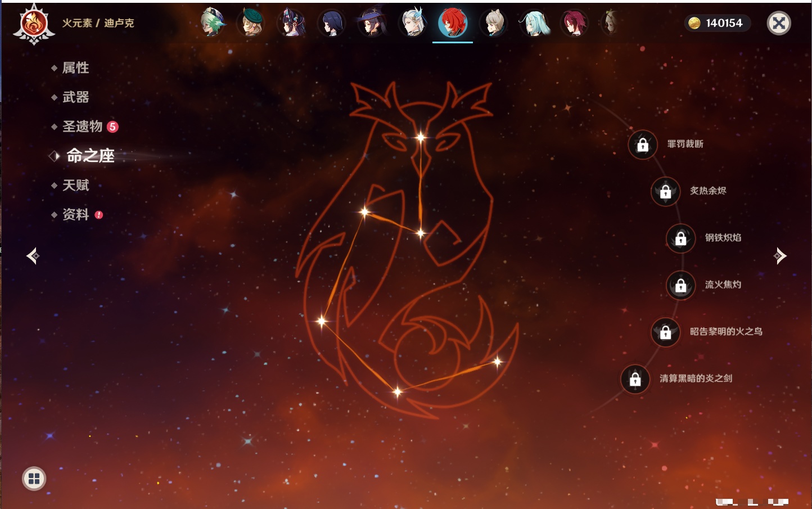Click the lock icon for 昭告黎明的火之鸟
The height and width of the screenshot is (509, 812).
(666, 332)
